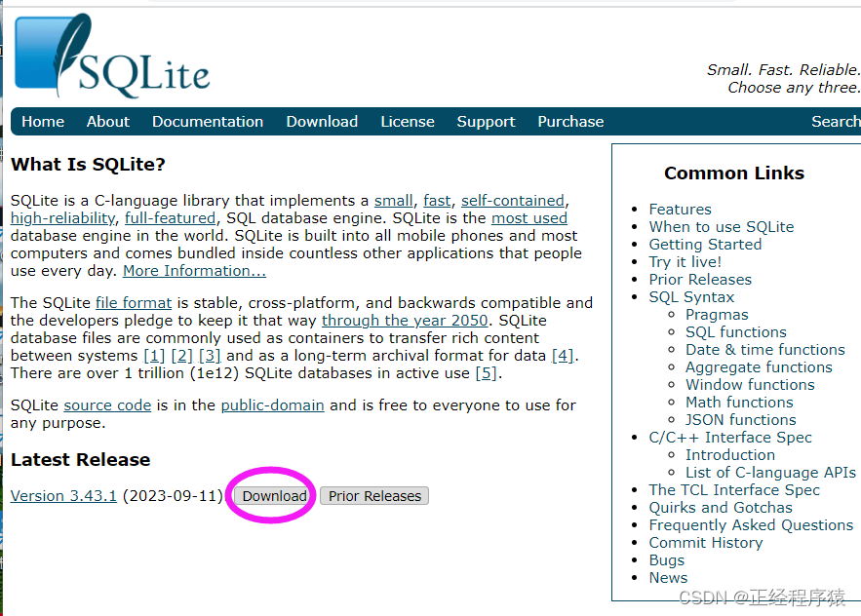Screen dimensions: 861x616
Task: Follow the 'high-reliability' link
Action: point(62,218)
